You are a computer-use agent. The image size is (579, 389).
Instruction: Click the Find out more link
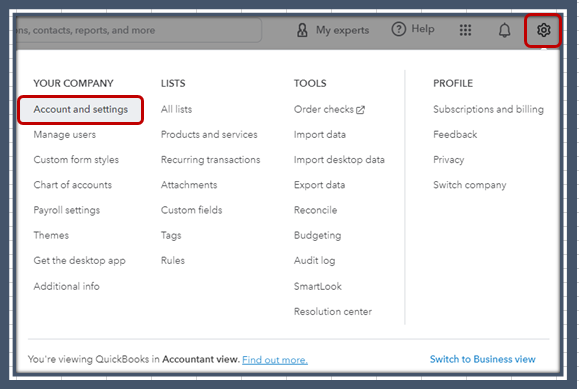point(275,359)
